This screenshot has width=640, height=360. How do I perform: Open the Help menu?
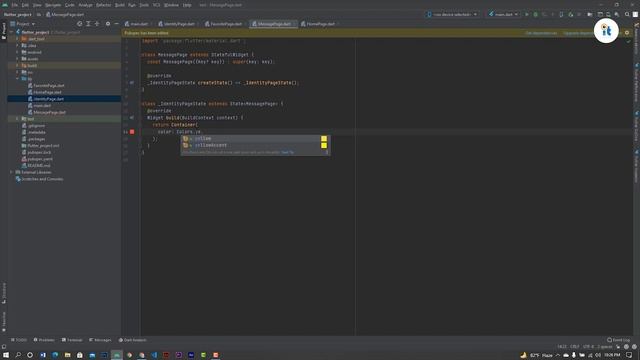pyautogui.click(x=187, y=5)
